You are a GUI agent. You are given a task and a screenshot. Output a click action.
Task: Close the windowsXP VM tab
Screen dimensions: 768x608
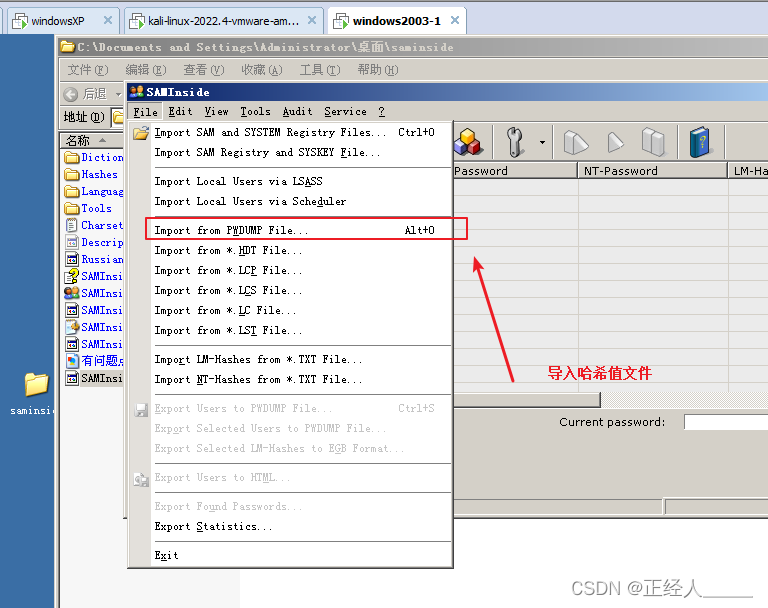click(108, 21)
